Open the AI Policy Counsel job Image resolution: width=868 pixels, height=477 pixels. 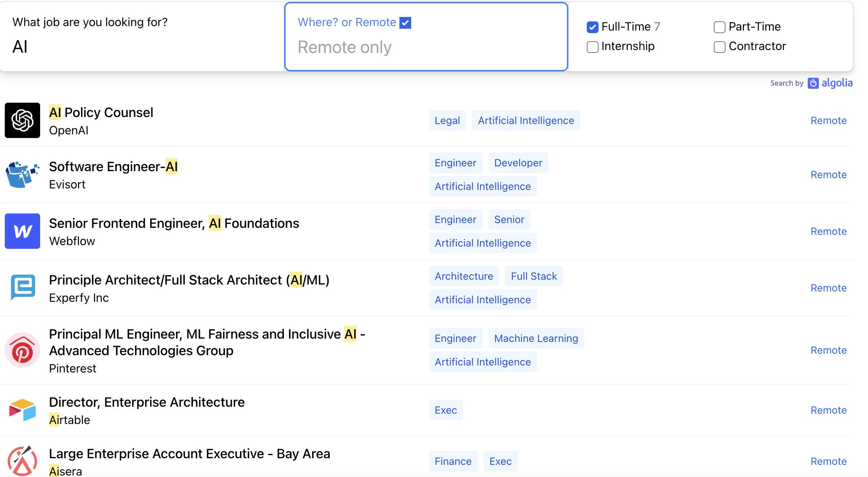click(101, 112)
